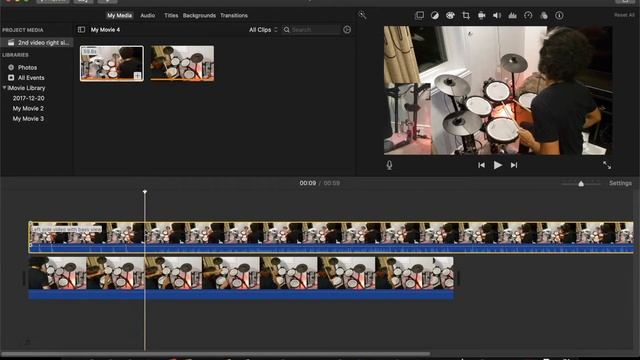The height and width of the screenshot is (360, 640).
Task: Click the search magnifier icon
Action: (287, 30)
